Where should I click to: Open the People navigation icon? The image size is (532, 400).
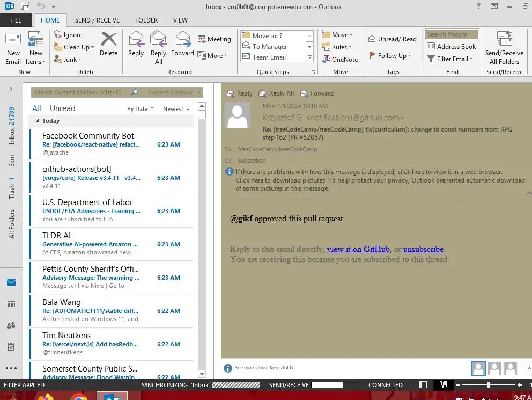11,325
